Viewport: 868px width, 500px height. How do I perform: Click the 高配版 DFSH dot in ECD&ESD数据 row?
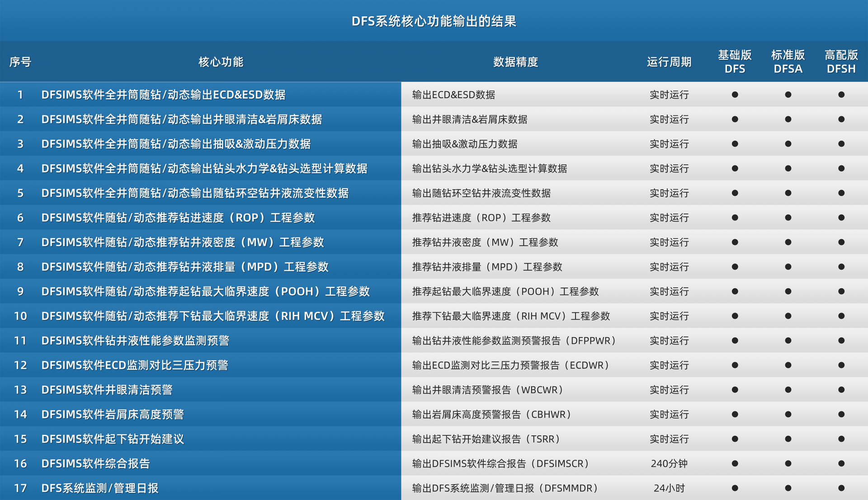click(841, 95)
